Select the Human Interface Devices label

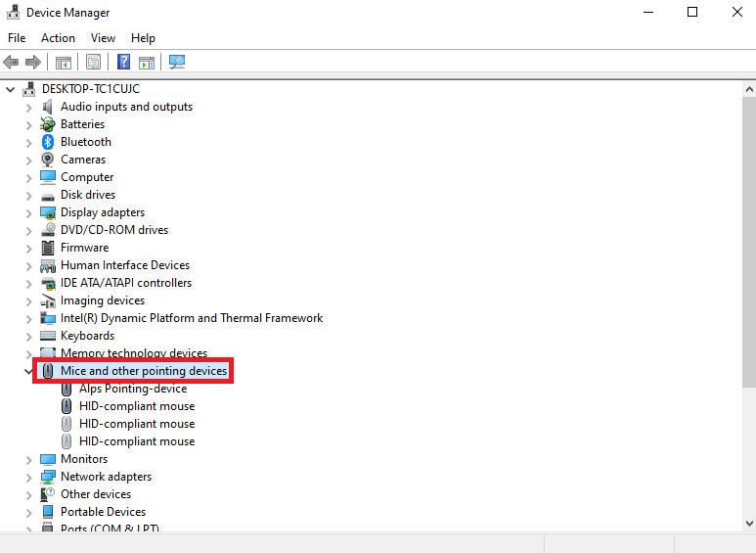pyautogui.click(x=125, y=265)
